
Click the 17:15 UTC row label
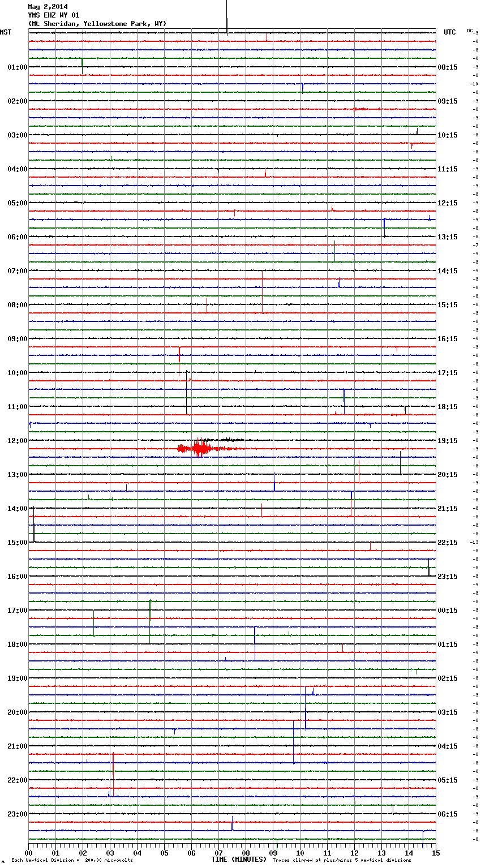tap(448, 373)
